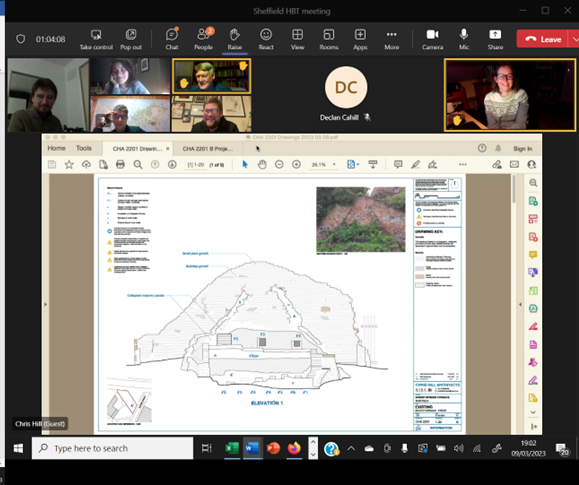Open the Windows Start menu
This screenshot has width=579, height=485.
pyautogui.click(x=18, y=448)
